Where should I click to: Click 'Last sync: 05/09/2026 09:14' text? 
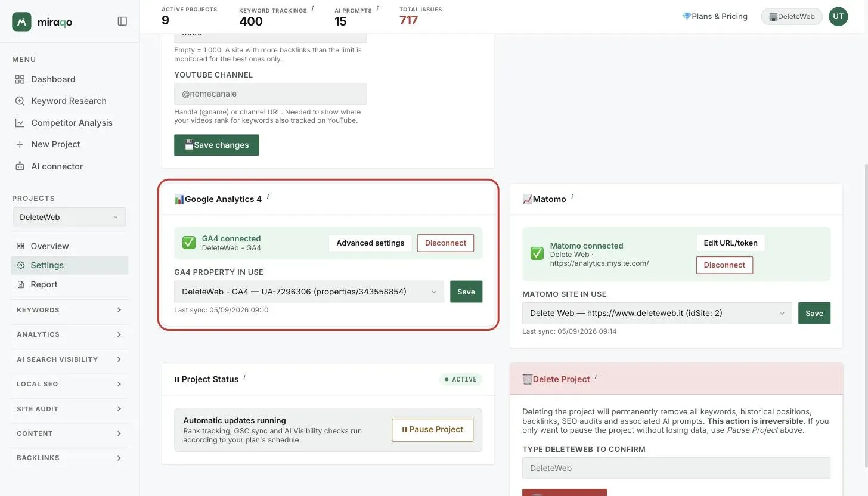pyautogui.click(x=569, y=331)
